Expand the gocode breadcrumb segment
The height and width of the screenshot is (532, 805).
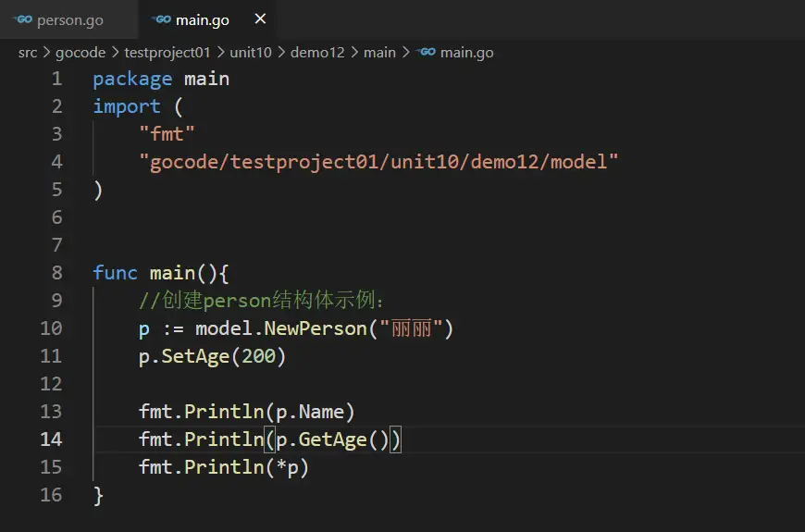tap(80, 53)
